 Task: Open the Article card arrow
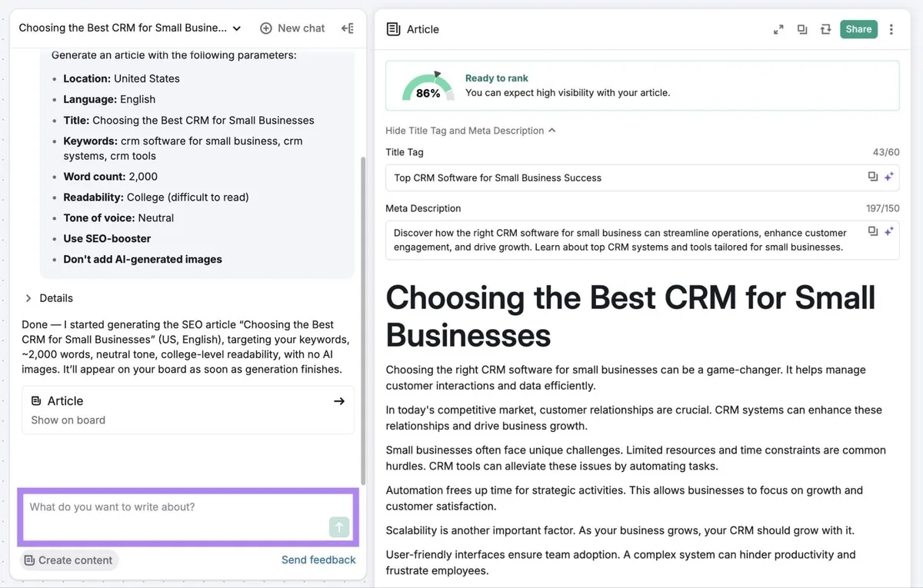tap(339, 401)
